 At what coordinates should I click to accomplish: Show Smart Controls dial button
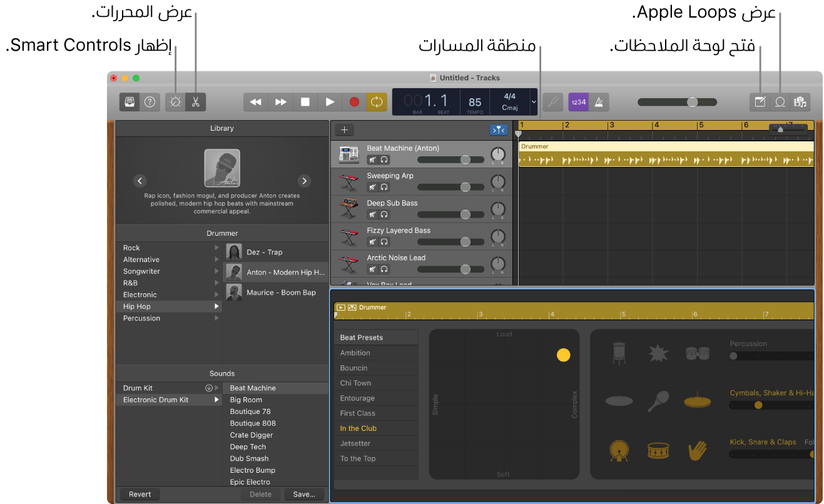(175, 102)
